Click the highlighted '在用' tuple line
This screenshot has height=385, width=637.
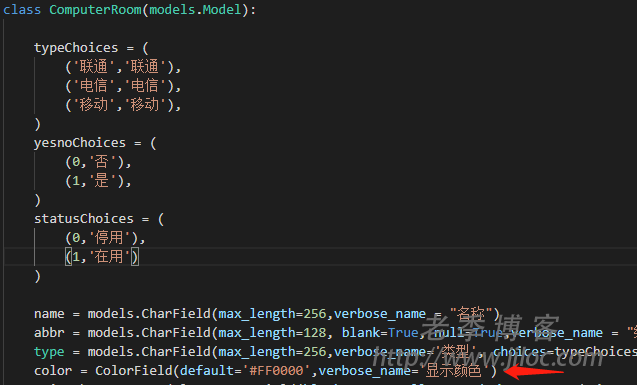coord(102,257)
